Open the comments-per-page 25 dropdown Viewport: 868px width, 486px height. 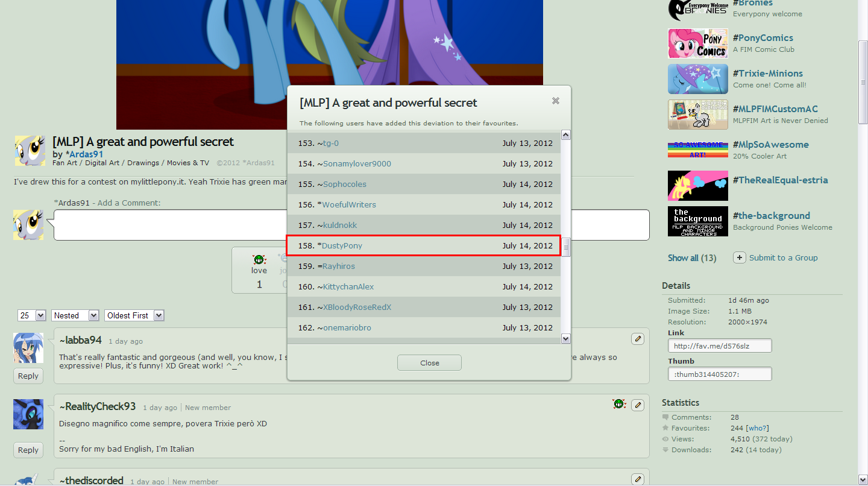pos(32,315)
